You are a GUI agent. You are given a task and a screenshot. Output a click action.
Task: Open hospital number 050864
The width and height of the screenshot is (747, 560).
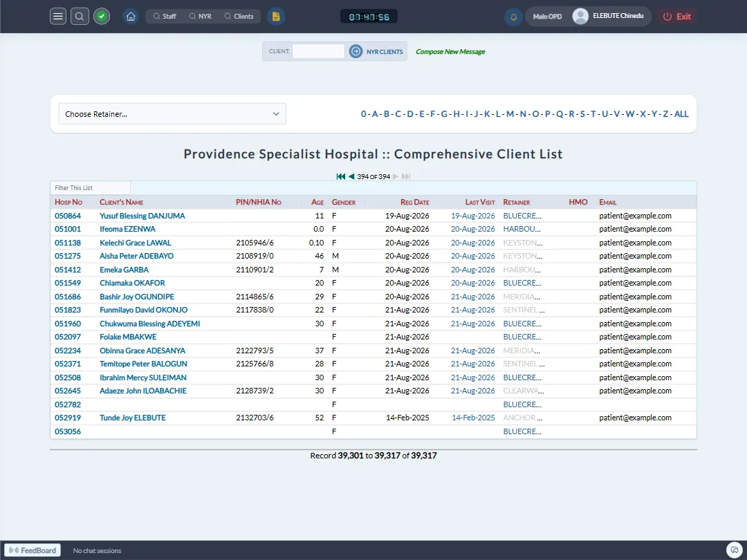pos(68,216)
